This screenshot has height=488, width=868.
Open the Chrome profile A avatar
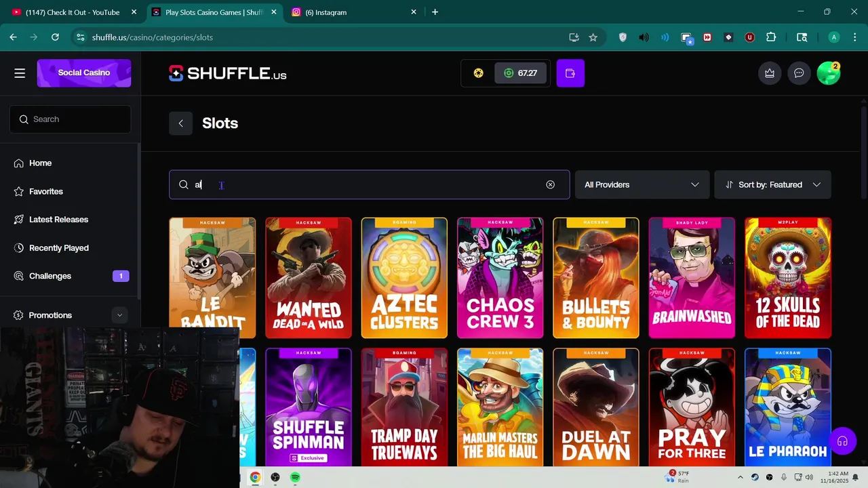834,37
